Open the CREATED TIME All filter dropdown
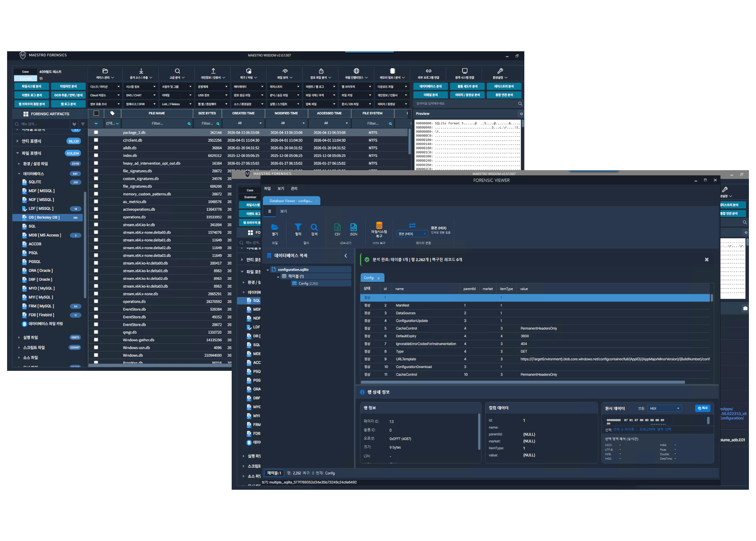756x541 pixels. pos(247,123)
